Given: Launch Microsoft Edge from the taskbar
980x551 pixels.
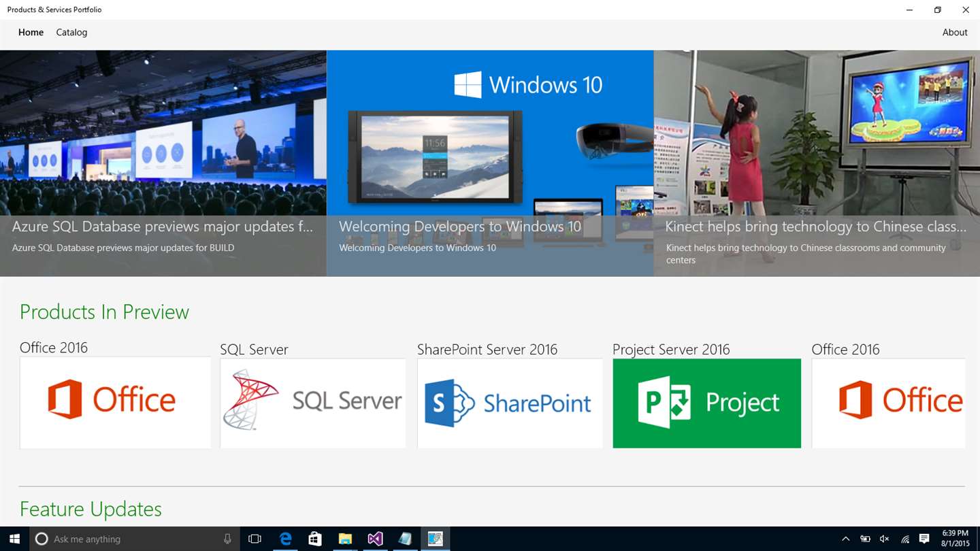Looking at the screenshot, I should [285, 539].
